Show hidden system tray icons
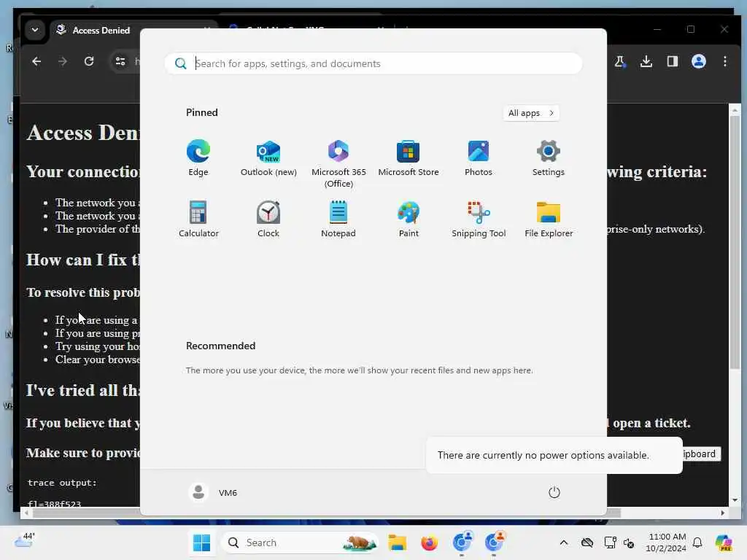Viewport: 747px width, 560px height. (564, 542)
